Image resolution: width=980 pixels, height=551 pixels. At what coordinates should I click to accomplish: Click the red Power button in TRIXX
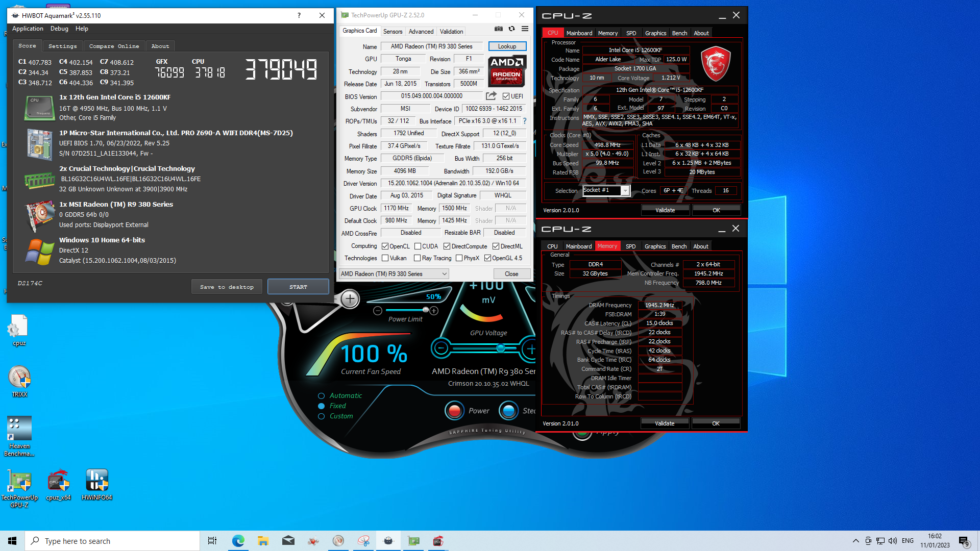454,410
